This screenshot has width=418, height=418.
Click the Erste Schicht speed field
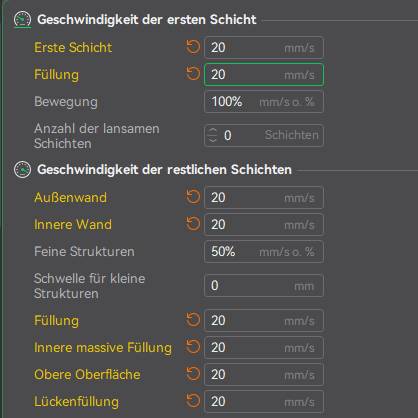pyautogui.click(x=264, y=47)
